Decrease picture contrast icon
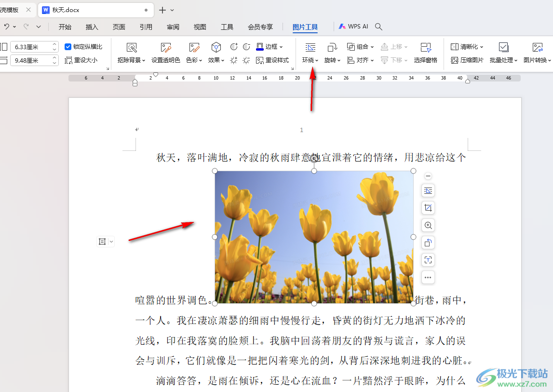The width and height of the screenshot is (553, 392). pos(246,47)
